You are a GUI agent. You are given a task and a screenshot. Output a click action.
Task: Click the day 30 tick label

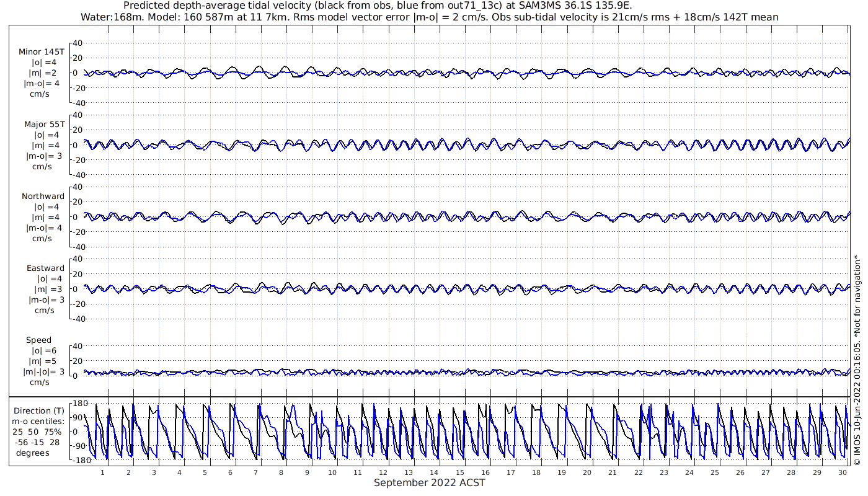pos(842,472)
